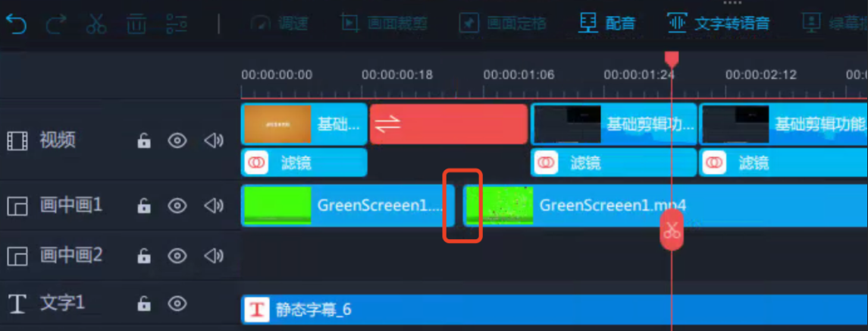This screenshot has height=331, width=868.
Task: Select the scissors split tool in toolbar
Action: click(96, 24)
